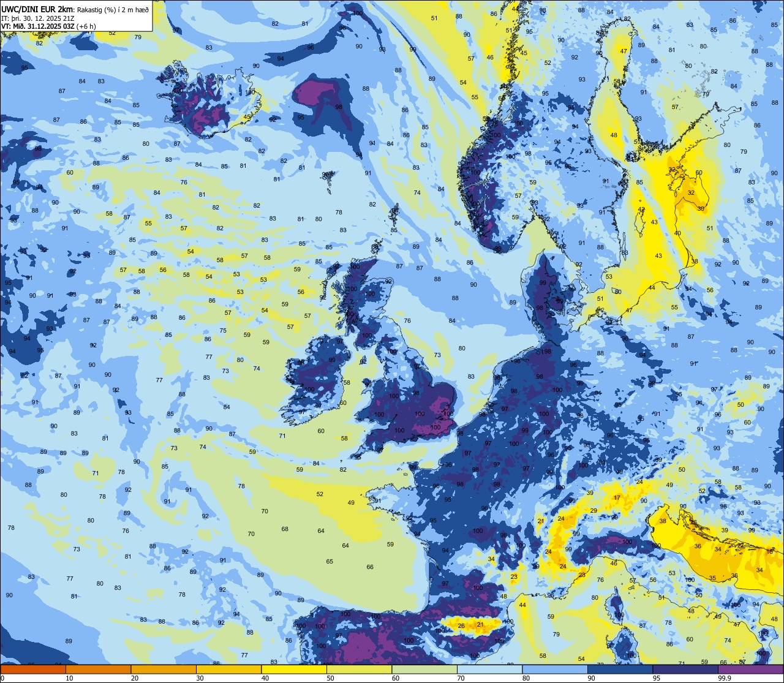Click the value '65' west of France
This screenshot has width=784, height=683.
[x=330, y=561]
